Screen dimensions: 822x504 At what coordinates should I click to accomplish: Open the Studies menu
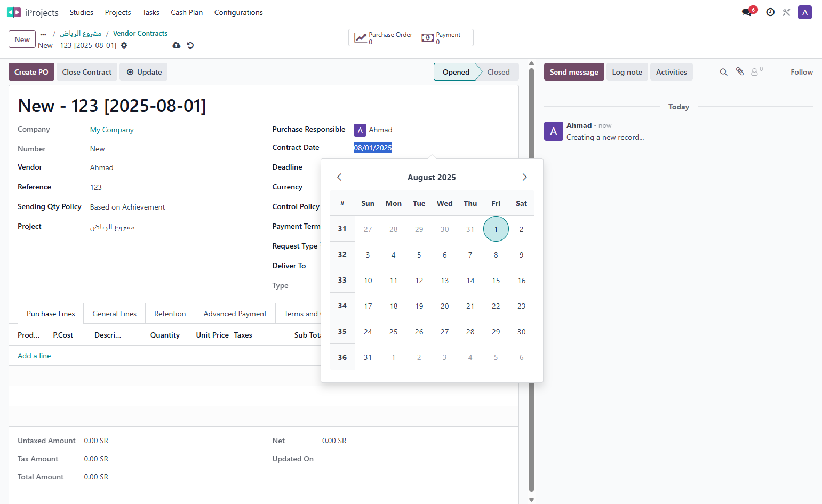click(x=81, y=12)
